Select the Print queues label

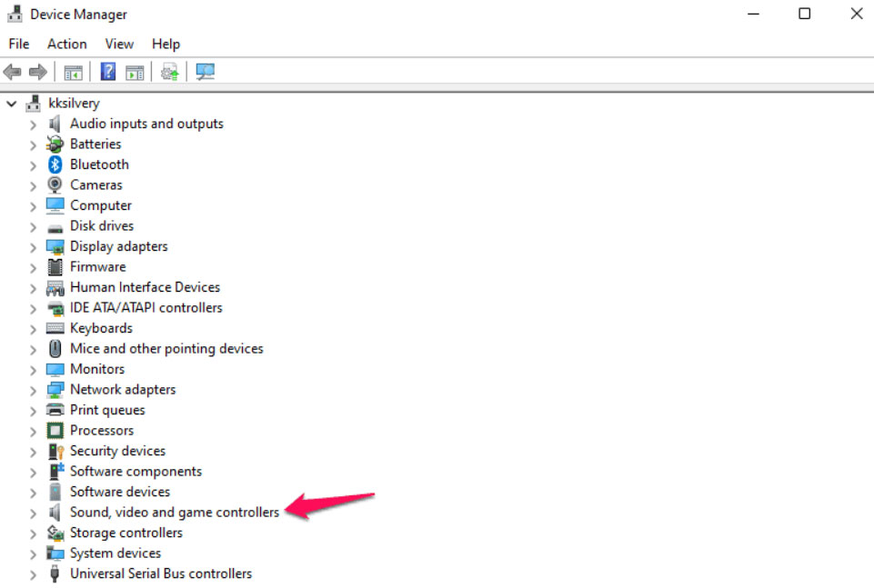tap(107, 411)
